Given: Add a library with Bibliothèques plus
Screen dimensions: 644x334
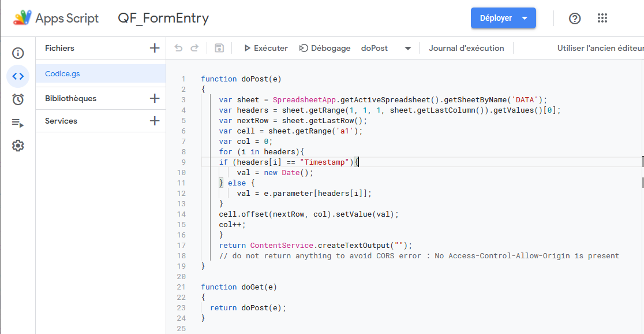Looking at the screenshot, I should (x=154, y=98).
